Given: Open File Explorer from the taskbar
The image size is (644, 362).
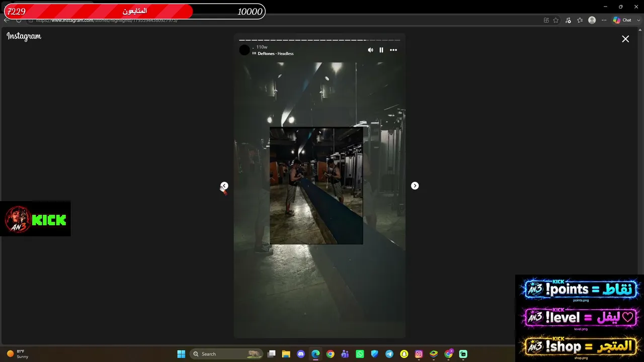Looking at the screenshot, I should coord(286,354).
